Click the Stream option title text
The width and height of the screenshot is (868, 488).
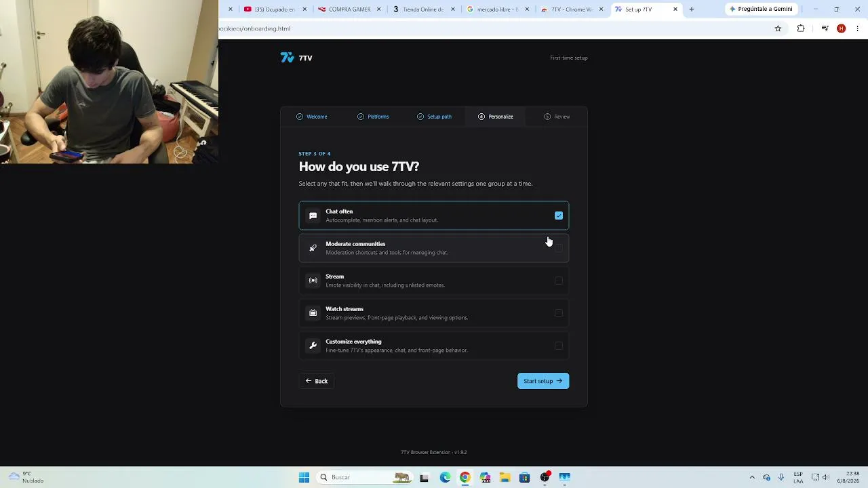coord(335,277)
